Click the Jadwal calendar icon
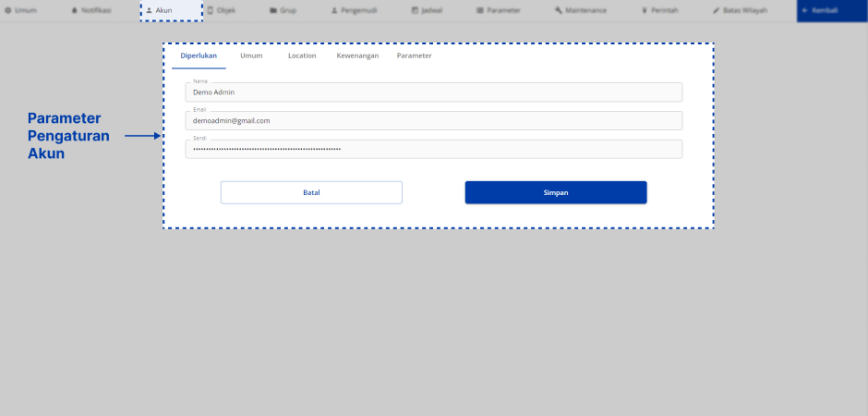Viewport: 868px width, 416px height. pos(416,10)
